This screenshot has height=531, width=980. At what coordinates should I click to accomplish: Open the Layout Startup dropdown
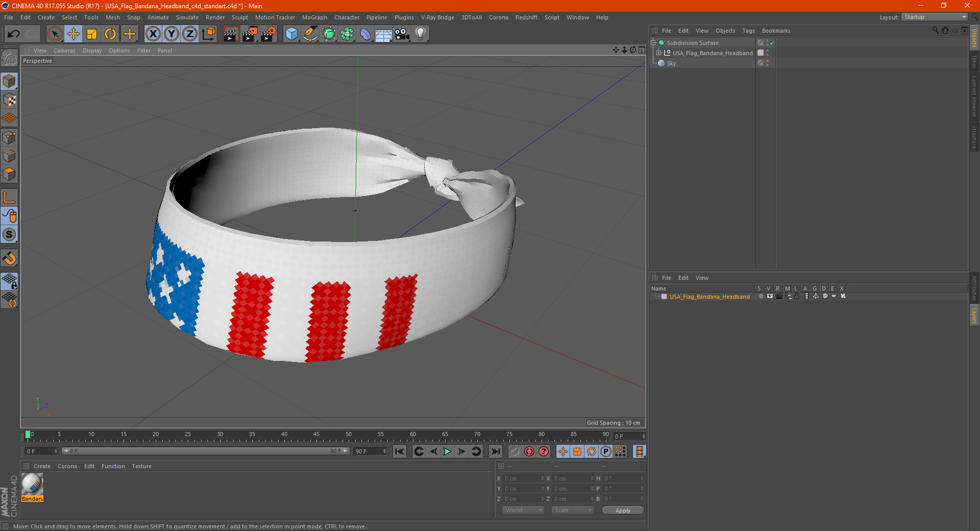click(935, 17)
